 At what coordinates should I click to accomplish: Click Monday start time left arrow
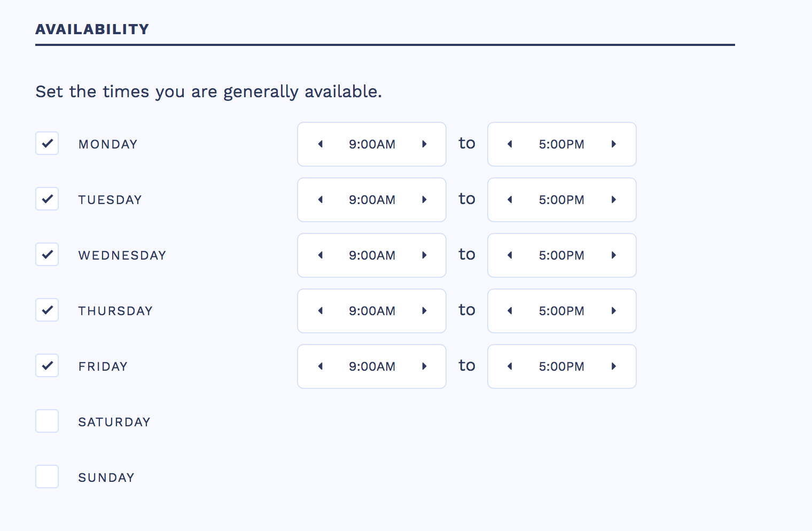point(321,144)
